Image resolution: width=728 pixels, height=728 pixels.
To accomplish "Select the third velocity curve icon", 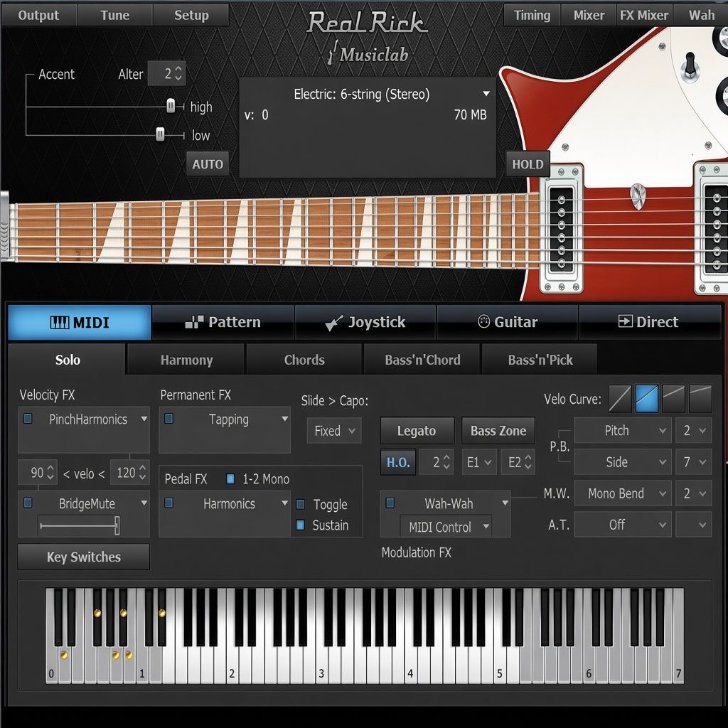I will [674, 399].
